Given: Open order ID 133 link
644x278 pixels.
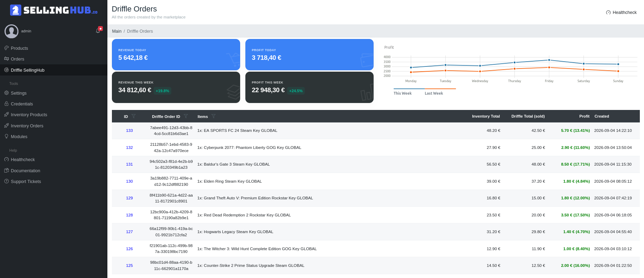Looking at the screenshot, I should coord(129,130).
